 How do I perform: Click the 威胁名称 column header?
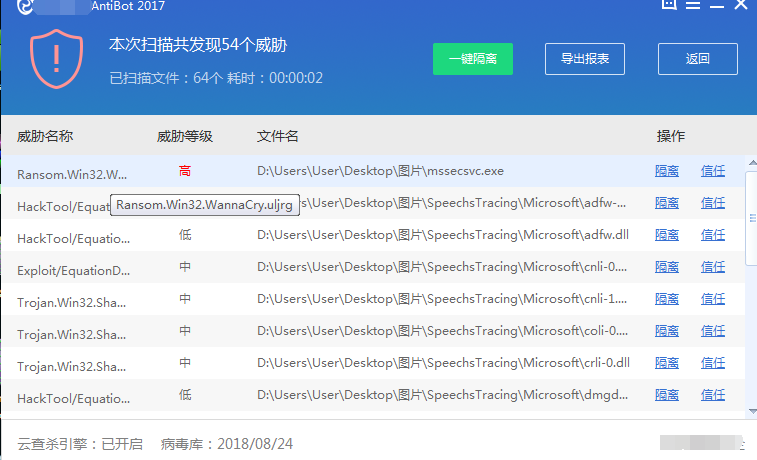tap(45, 136)
